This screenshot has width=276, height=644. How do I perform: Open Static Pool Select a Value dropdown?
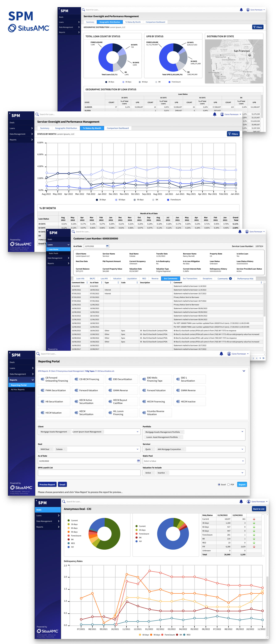click(194, 461)
